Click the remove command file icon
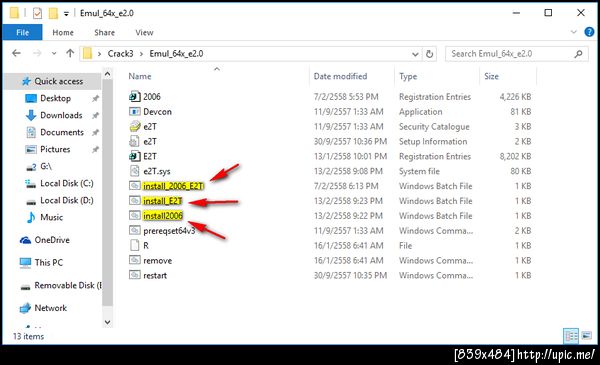Image resolution: width=600 pixels, height=365 pixels. coord(134,260)
